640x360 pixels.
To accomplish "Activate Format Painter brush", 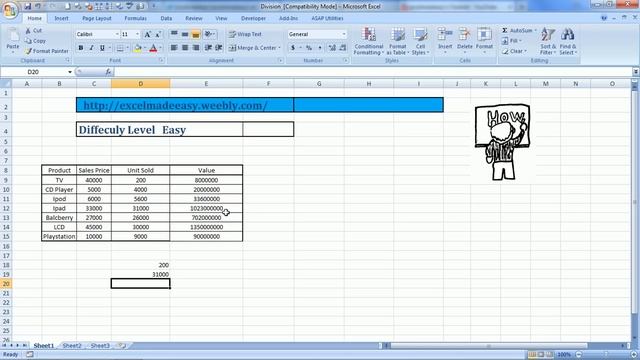I will (x=28, y=51).
